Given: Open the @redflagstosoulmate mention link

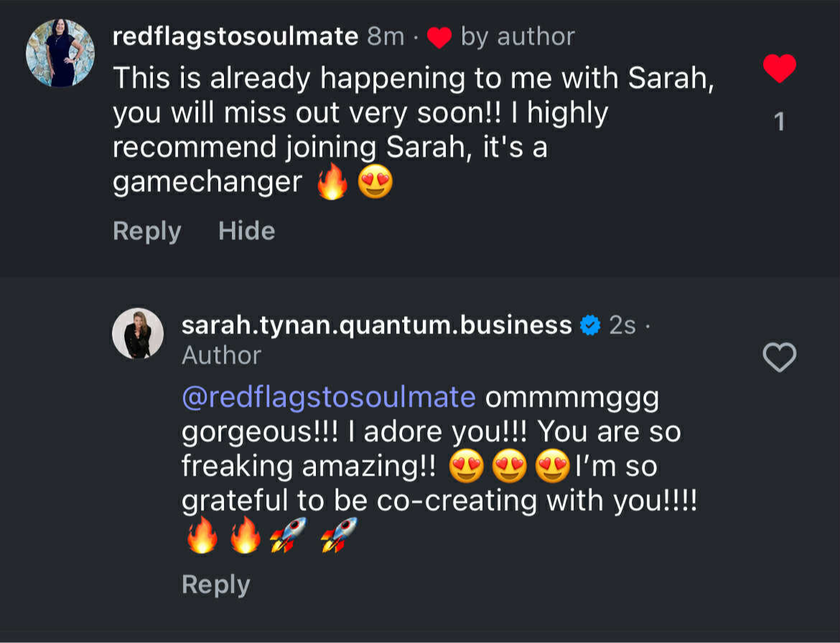Looking at the screenshot, I should 328,397.
